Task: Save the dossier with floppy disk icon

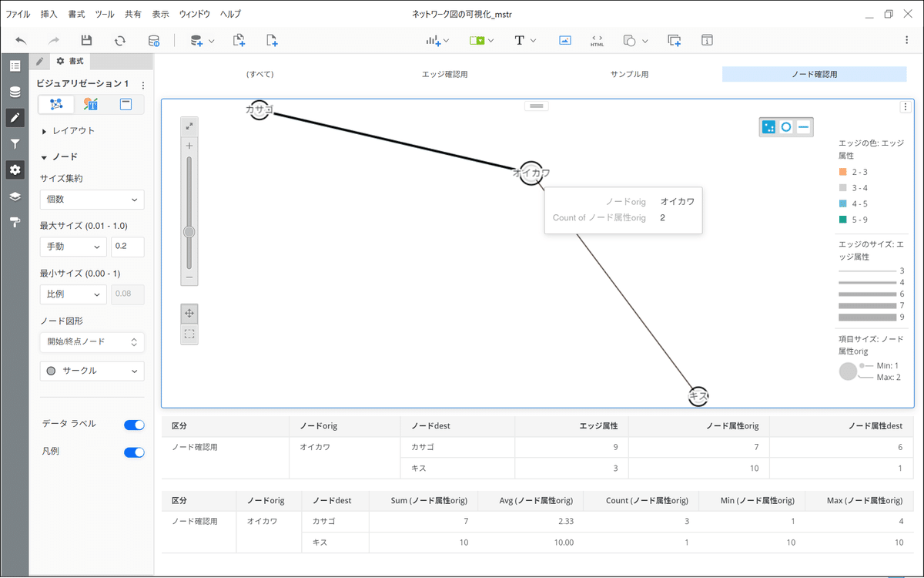Action: click(87, 40)
